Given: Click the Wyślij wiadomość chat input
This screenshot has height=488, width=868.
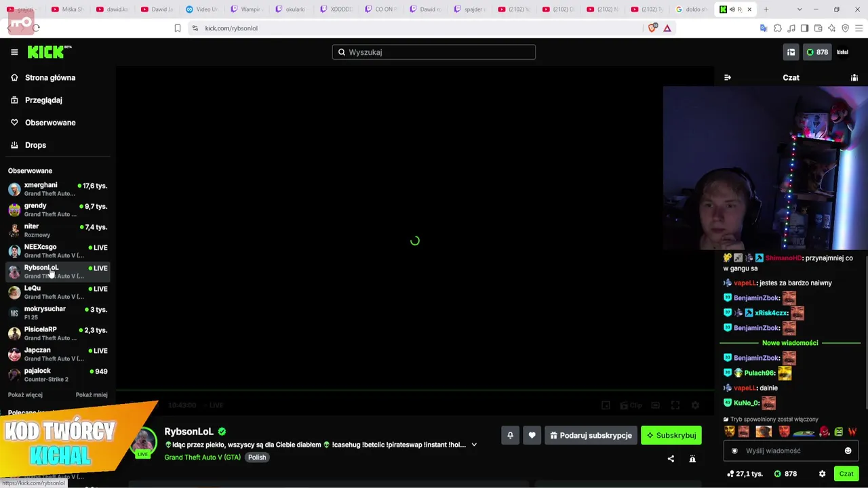Looking at the screenshot, I should click(791, 451).
